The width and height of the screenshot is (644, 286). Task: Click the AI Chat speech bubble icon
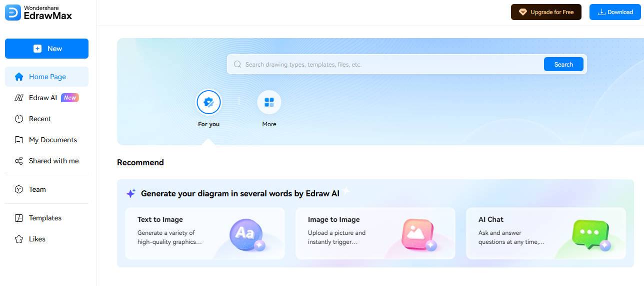tap(591, 234)
